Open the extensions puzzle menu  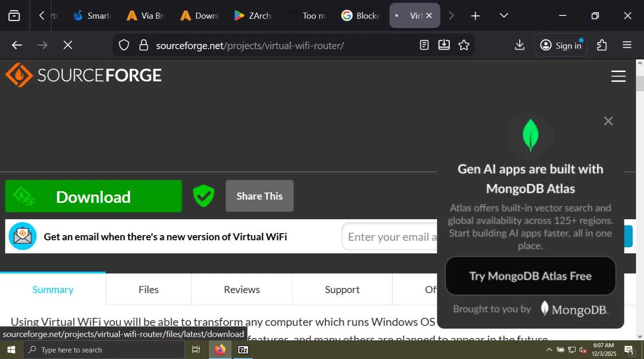coord(602,45)
